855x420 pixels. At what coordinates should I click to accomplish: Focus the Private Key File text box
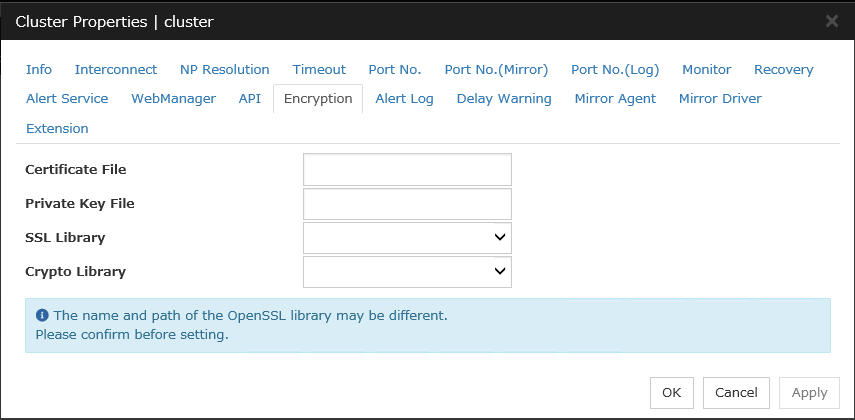(407, 203)
